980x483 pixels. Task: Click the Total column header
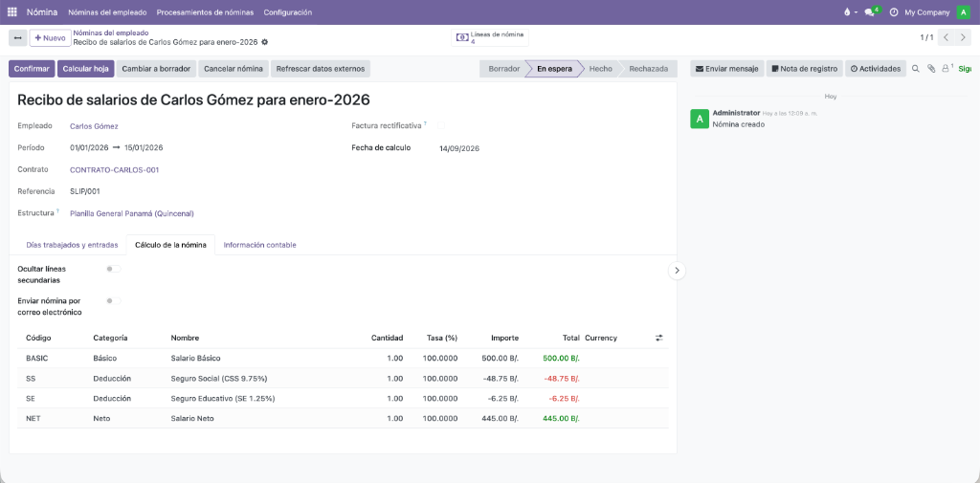tap(570, 338)
